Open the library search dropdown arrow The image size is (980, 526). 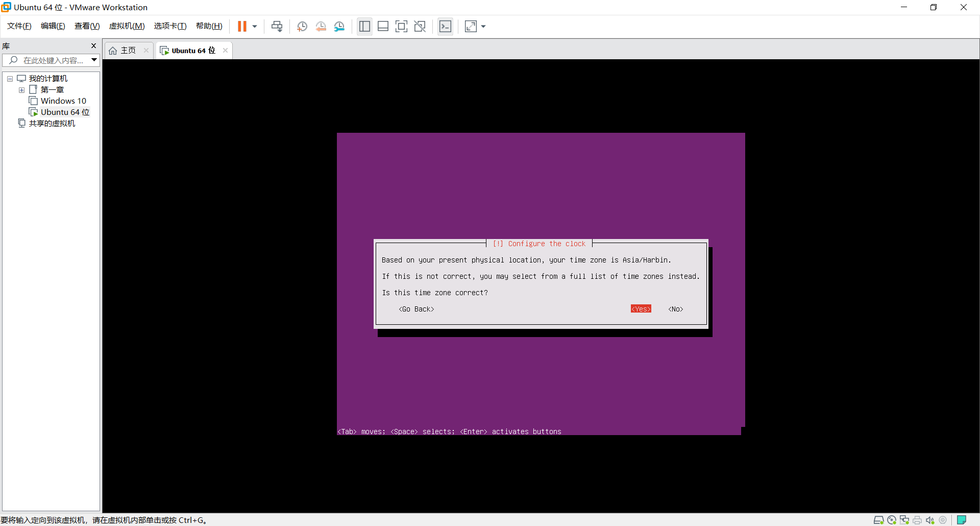[x=94, y=60]
